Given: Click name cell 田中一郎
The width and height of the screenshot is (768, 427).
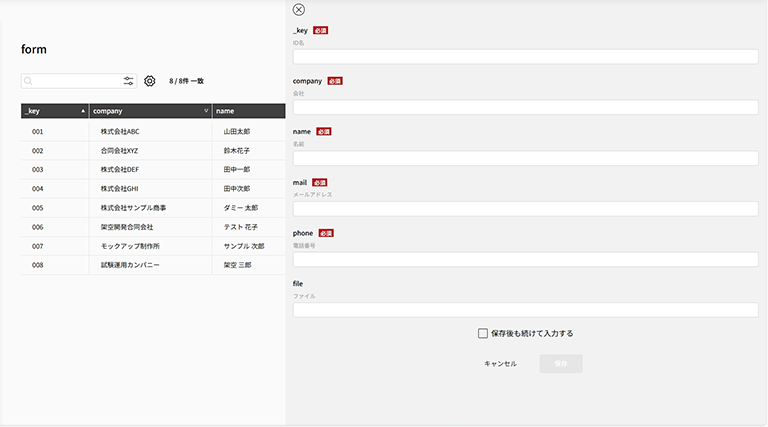Looking at the screenshot, I should [x=237, y=169].
